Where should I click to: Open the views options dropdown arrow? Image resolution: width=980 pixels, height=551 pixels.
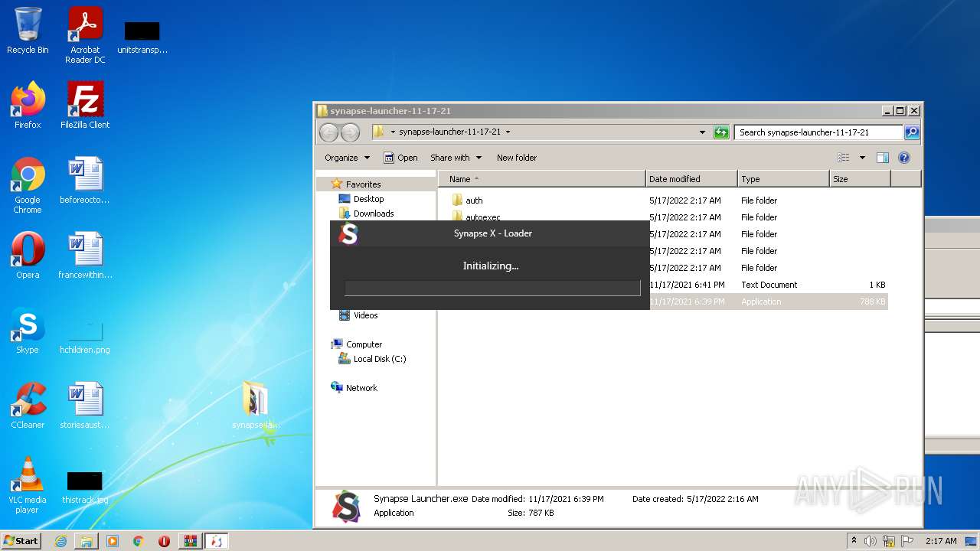pyautogui.click(x=862, y=158)
